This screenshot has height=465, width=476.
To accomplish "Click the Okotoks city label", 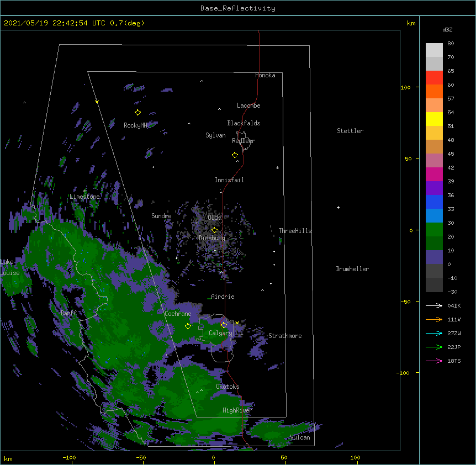I will click(x=228, y=387).
